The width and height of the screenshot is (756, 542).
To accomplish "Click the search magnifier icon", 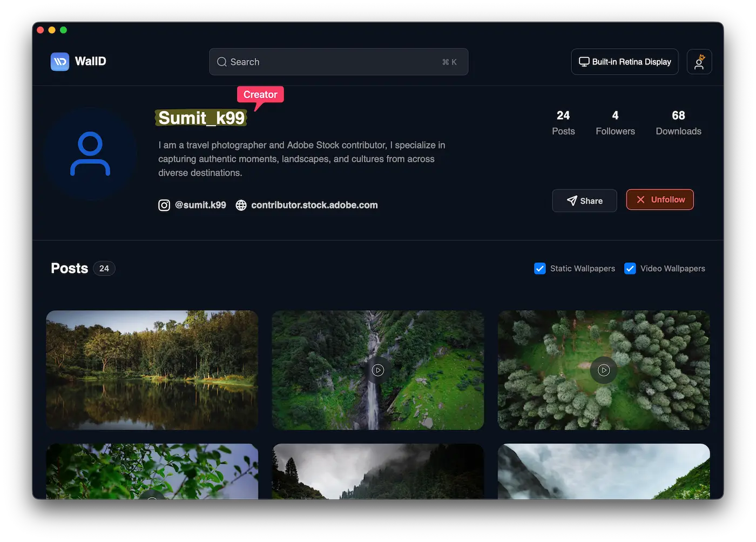I will coord(221,62).
